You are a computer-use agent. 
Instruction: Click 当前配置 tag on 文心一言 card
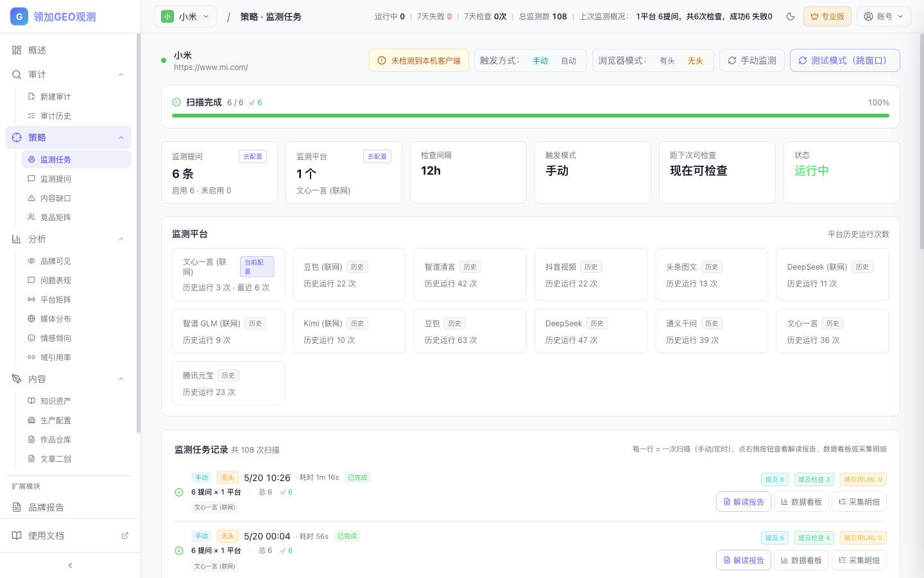[x=257, y=267]
